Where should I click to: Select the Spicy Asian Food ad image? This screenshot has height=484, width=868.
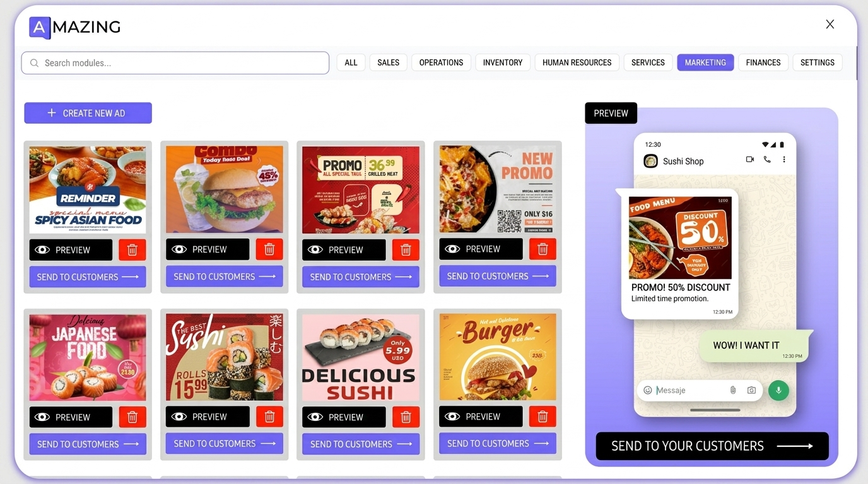[x=88, y=190]
